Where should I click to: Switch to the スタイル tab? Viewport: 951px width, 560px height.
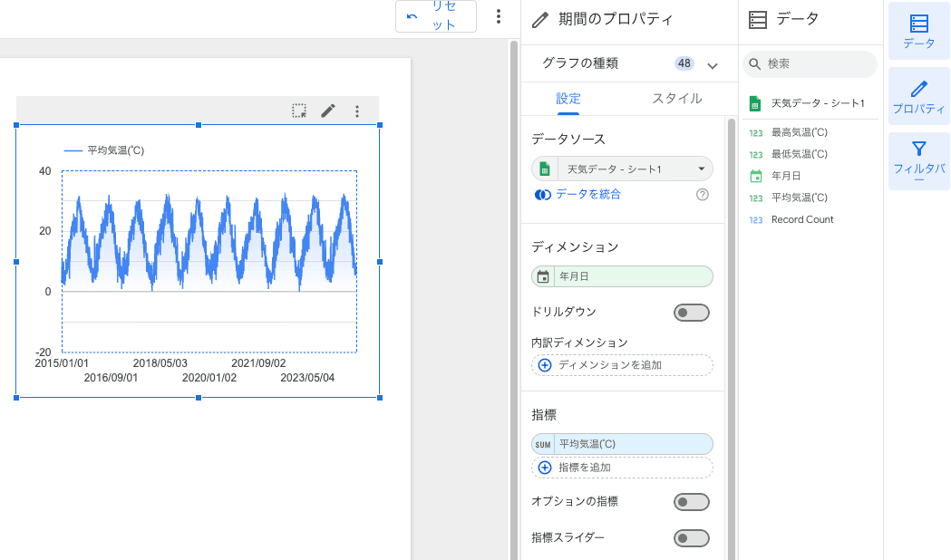pyautogui.click(x=676, y=99)
